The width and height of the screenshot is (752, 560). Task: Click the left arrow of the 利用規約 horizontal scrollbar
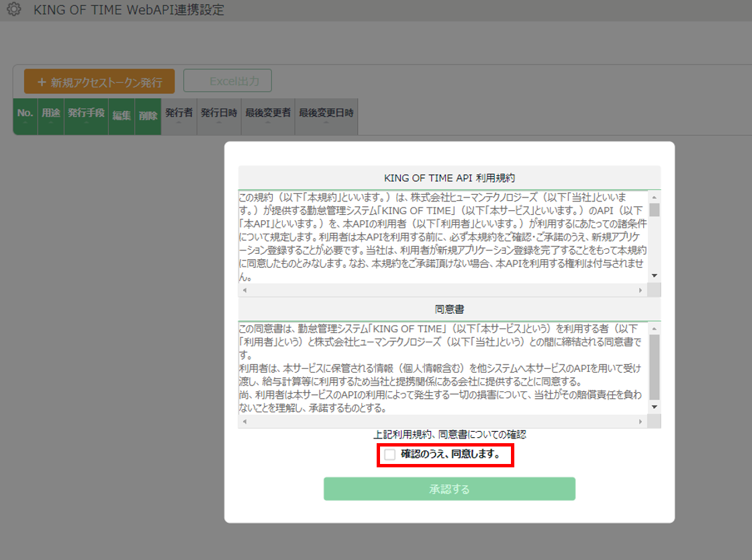pyautogui.click(x=244, y=290)
